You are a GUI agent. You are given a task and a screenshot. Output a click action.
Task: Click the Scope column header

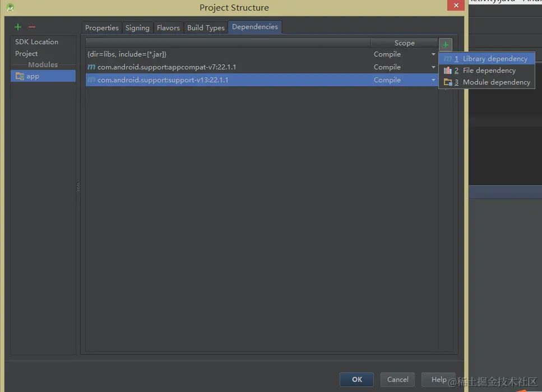click(405, 43)
